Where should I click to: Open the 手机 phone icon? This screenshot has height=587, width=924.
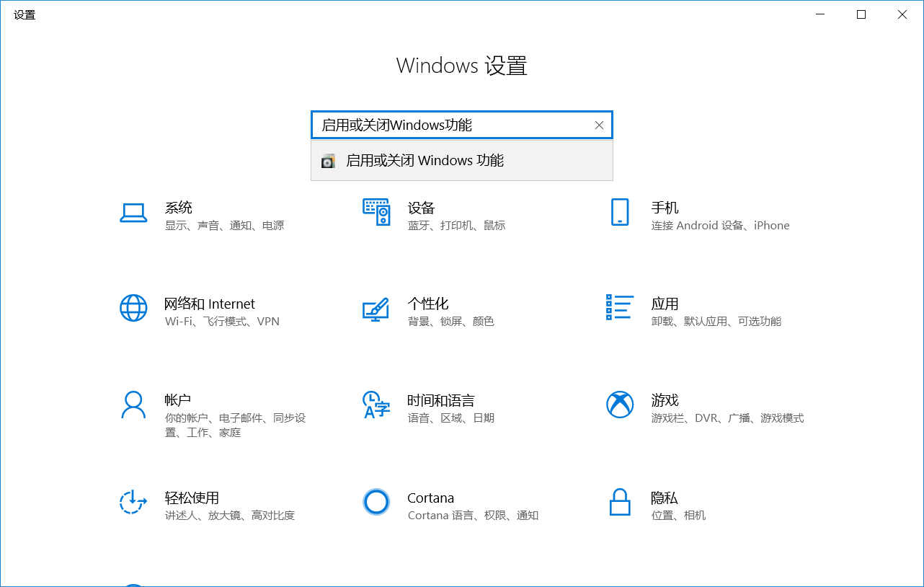[620, 213]
